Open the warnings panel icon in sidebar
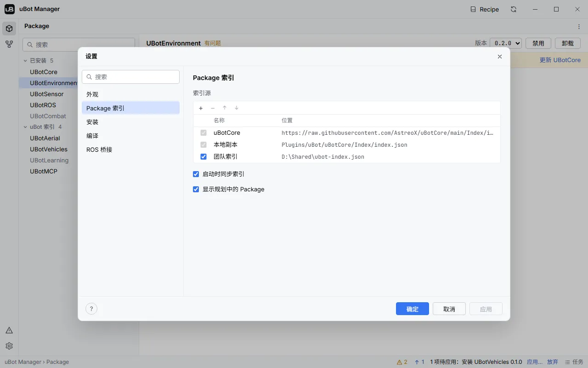This screenshot has height=368, width=588. tap(9, 330)
